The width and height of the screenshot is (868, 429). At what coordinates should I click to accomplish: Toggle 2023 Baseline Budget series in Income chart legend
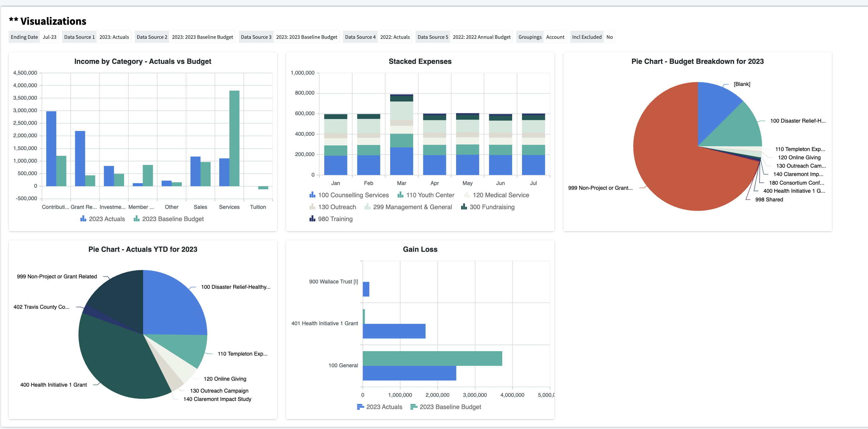tap(137, 219)
